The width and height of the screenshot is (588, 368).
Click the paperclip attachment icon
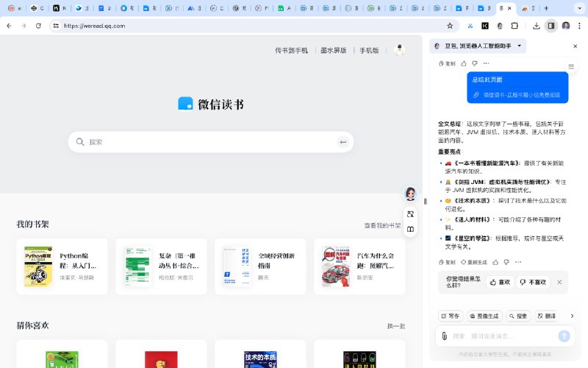click(445, 336)
